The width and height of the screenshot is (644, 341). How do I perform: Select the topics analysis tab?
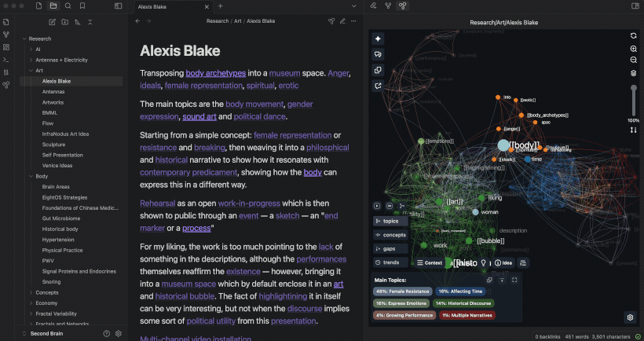[x=390, y=221]
